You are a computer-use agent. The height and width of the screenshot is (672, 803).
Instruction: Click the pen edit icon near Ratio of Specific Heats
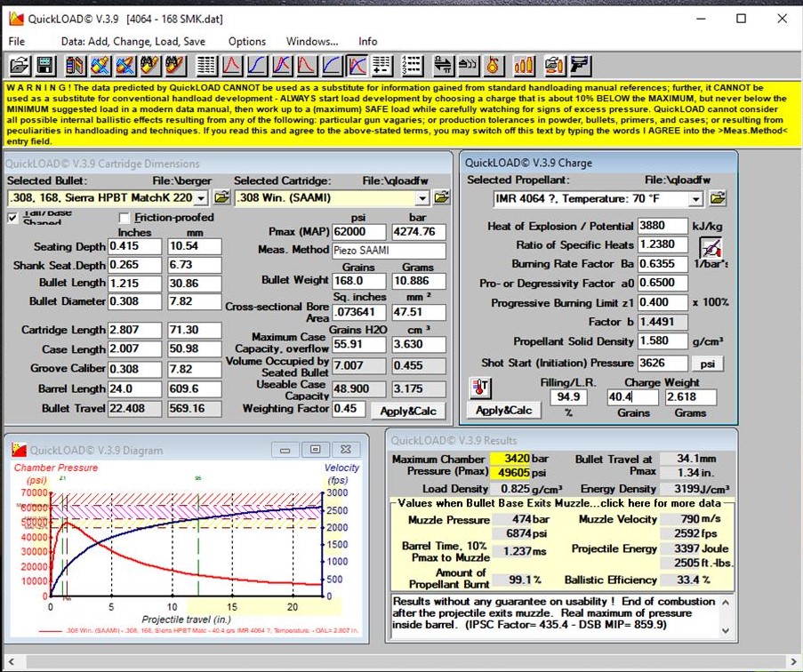click(711, 248)
